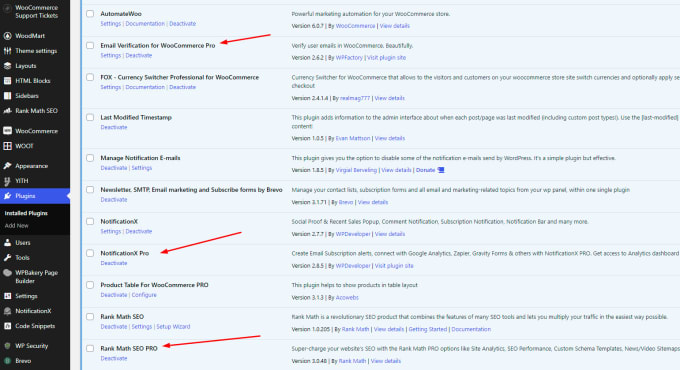Click the YITH menu icon
This screenshot has width=680, height=370.
pos(7,181)
